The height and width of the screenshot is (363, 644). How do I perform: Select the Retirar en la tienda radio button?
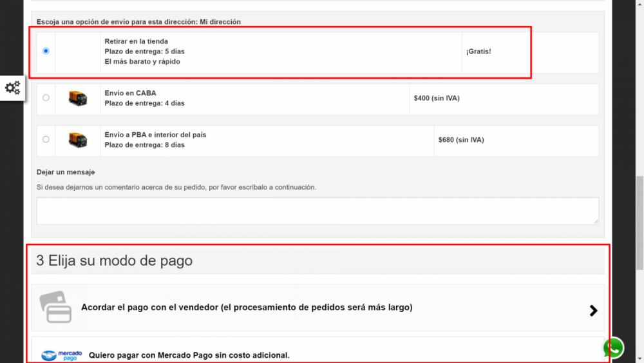click(x=46, y=51)
